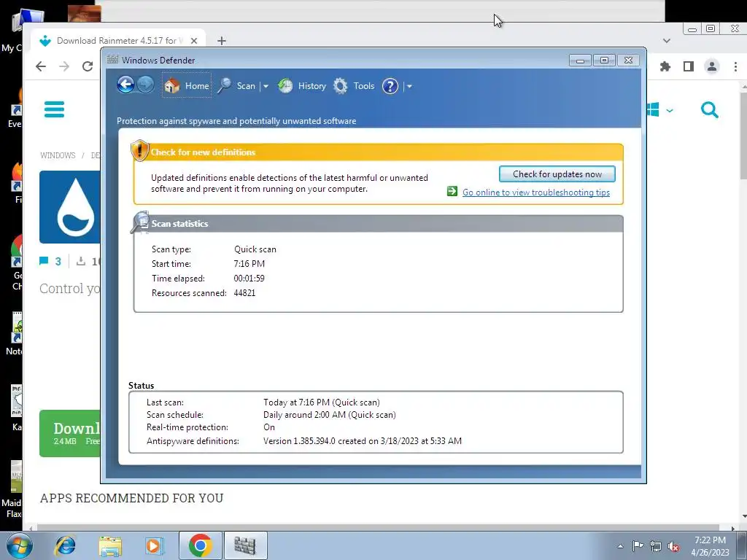Toggle Chrome side panel

pos(689,66)
